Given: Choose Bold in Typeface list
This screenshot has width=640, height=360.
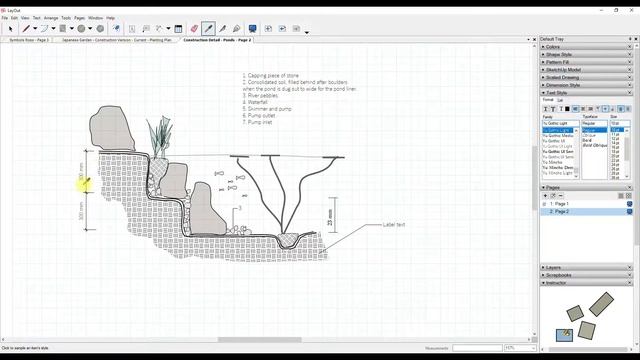Looking at the screenshot, I should pos(587,140).
